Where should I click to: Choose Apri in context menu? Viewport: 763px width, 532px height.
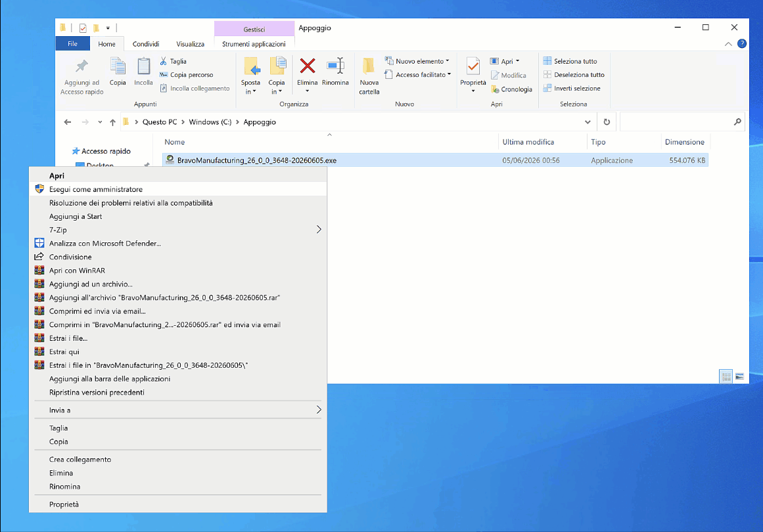coord(177,175)
